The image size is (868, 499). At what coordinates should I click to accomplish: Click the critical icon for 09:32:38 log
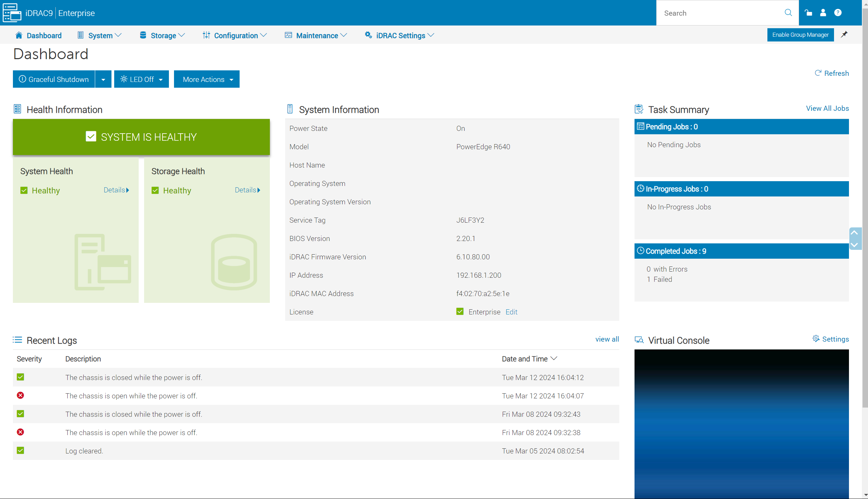[20, 432]
